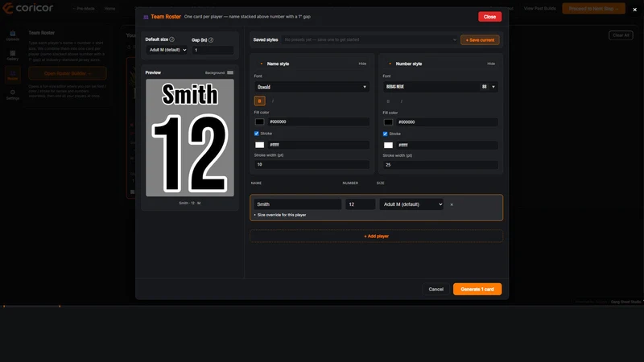Click Home in the top navigation

pos(109,9)
